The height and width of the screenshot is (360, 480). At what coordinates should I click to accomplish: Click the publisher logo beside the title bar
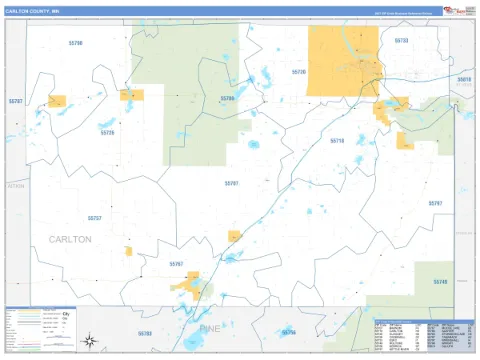click(x=459, y=11)
